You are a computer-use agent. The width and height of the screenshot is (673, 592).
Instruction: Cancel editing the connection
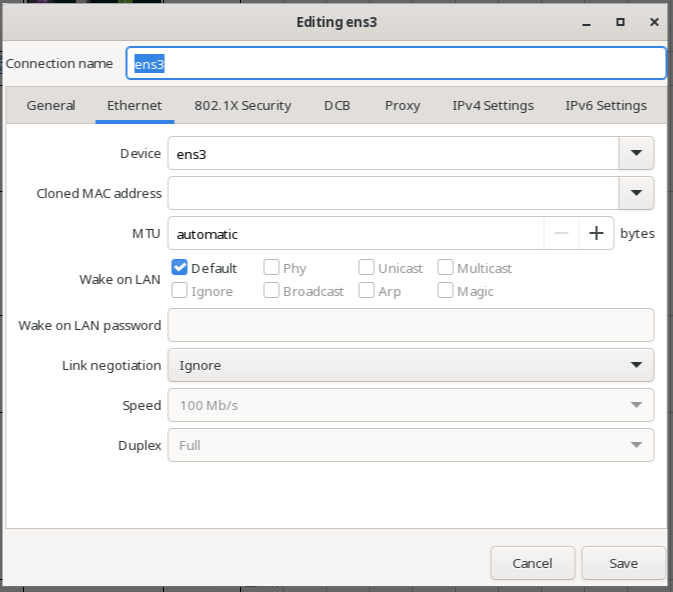coord(532,563)
